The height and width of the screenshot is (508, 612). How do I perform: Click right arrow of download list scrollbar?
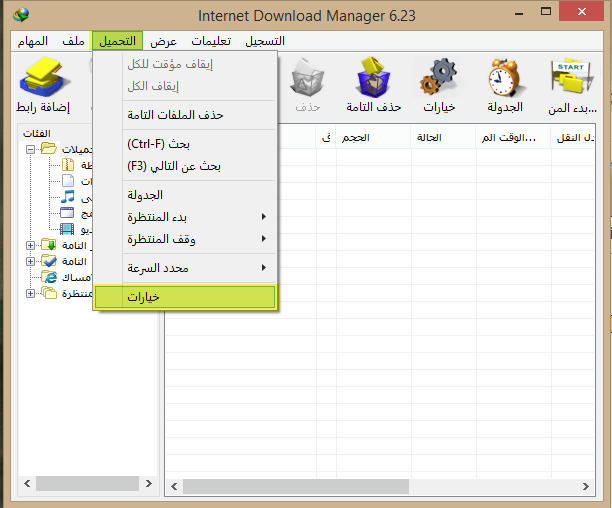[585, 486]
